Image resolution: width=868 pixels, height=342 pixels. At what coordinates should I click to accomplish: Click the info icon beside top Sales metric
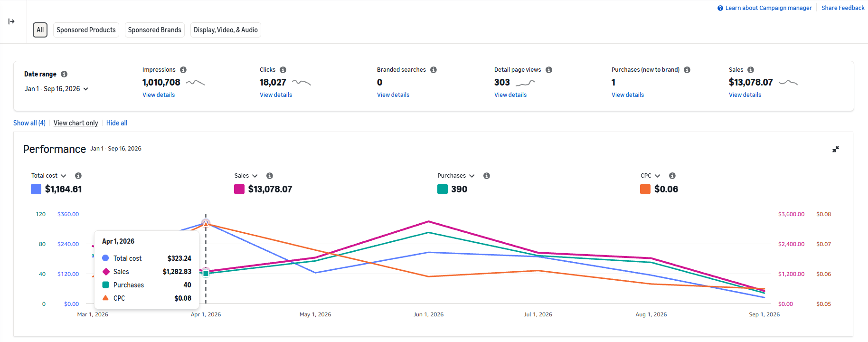pos(751,70)
